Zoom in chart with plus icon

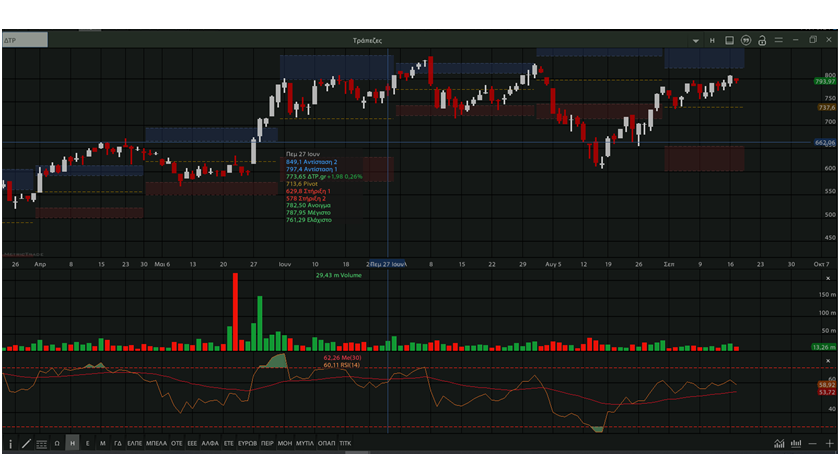(829, 443)
